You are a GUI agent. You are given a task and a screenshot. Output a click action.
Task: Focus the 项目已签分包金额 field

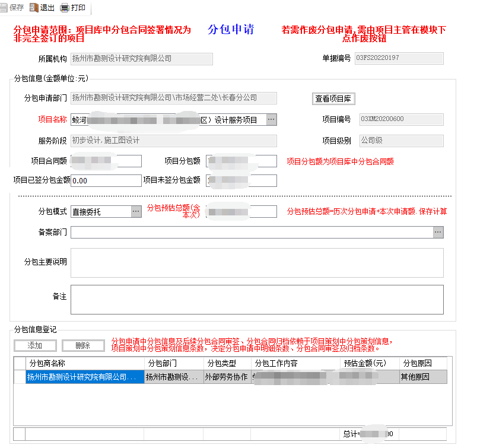click(106, 180)
